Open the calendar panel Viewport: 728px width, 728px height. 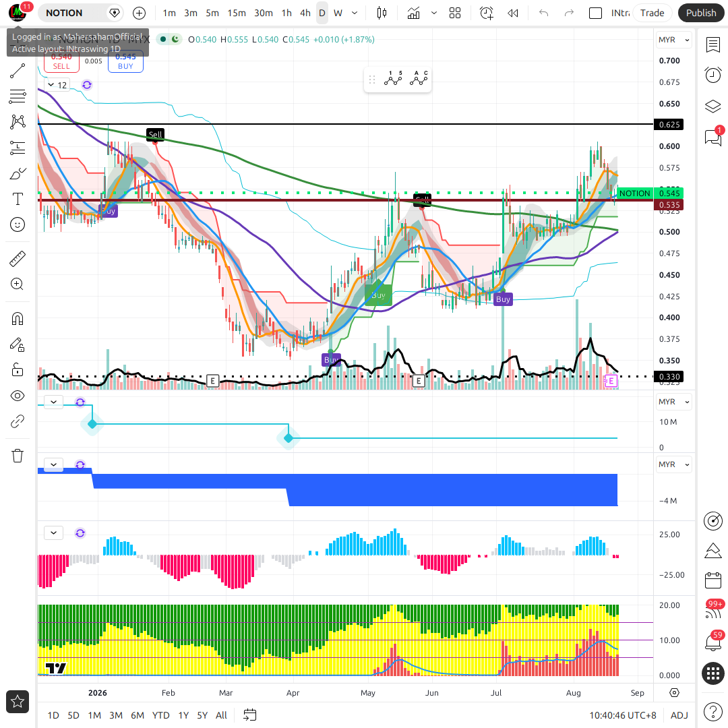click(x=713, y=580)
